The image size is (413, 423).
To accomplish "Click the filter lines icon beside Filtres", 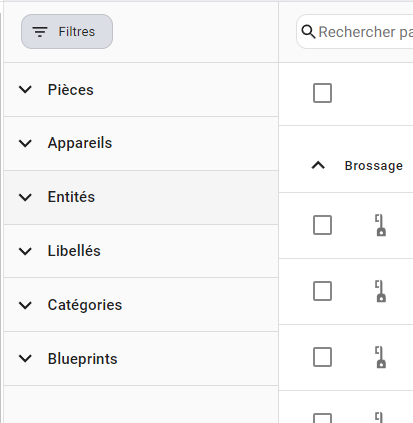I will pos(40,32).
